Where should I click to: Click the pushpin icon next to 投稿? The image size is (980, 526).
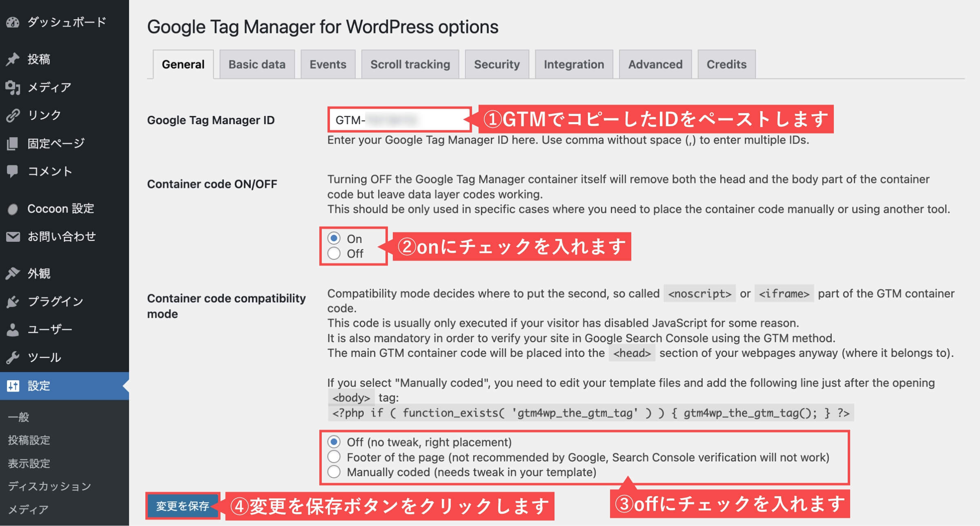coord(13,59)
